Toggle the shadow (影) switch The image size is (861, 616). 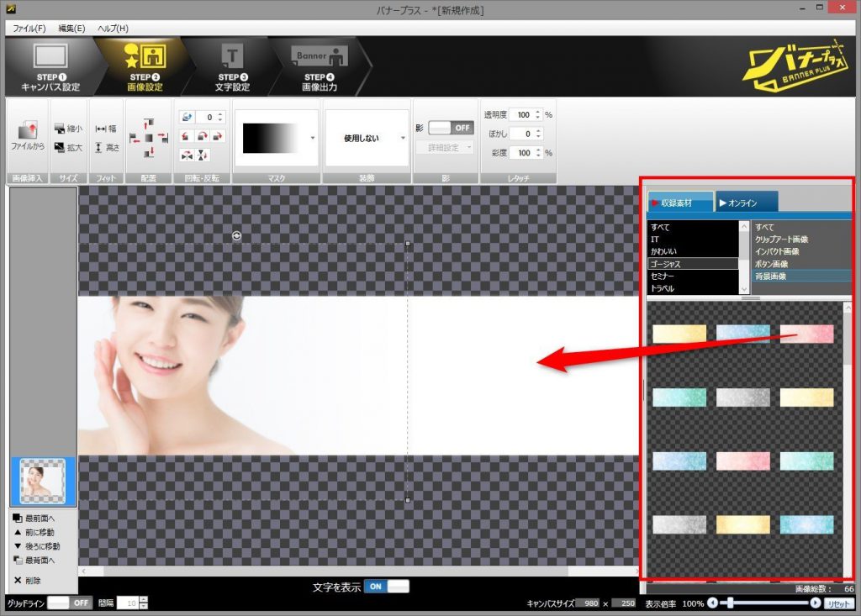click(451, 128)
